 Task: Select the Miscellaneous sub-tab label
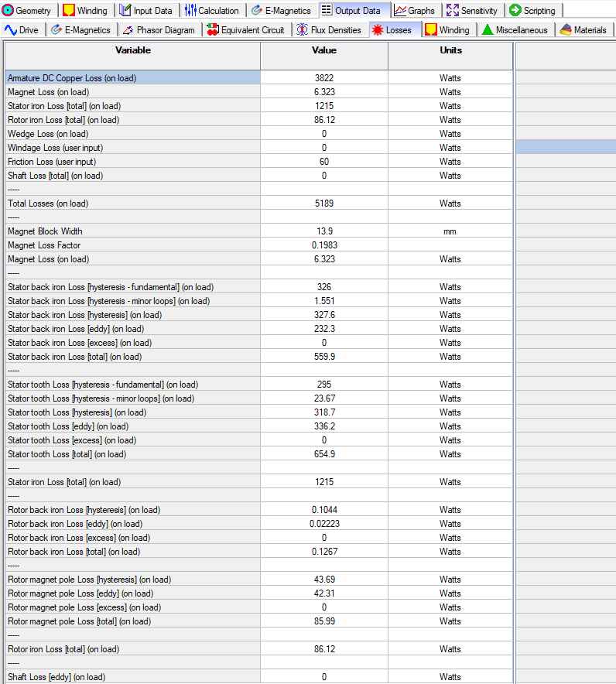coord(522,30)
